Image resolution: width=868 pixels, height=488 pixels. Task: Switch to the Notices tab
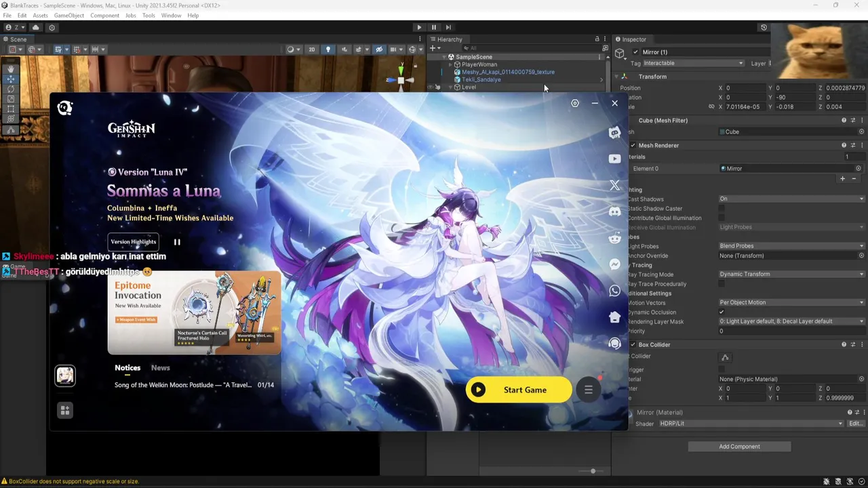tap(127, 367)
